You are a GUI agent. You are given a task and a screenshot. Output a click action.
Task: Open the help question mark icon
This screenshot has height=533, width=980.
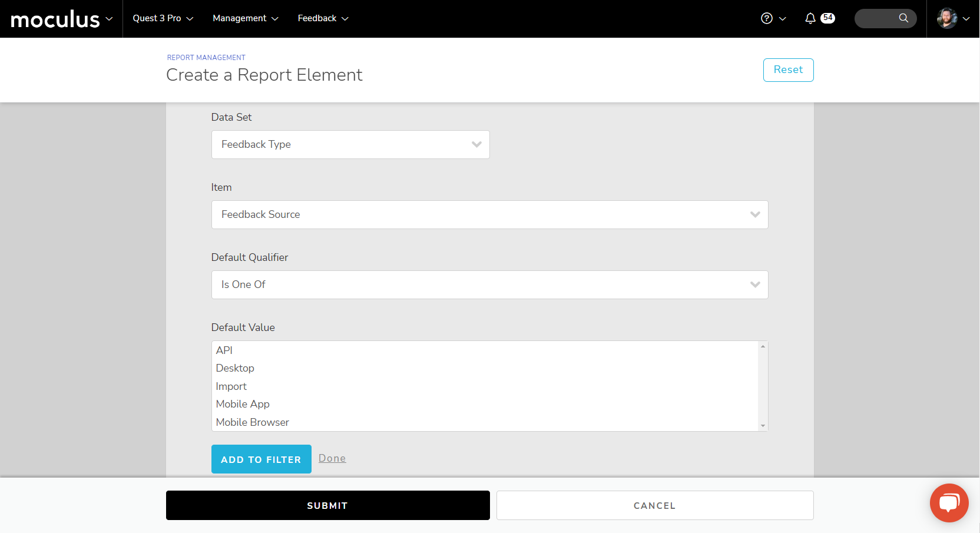tap(766, 18)
